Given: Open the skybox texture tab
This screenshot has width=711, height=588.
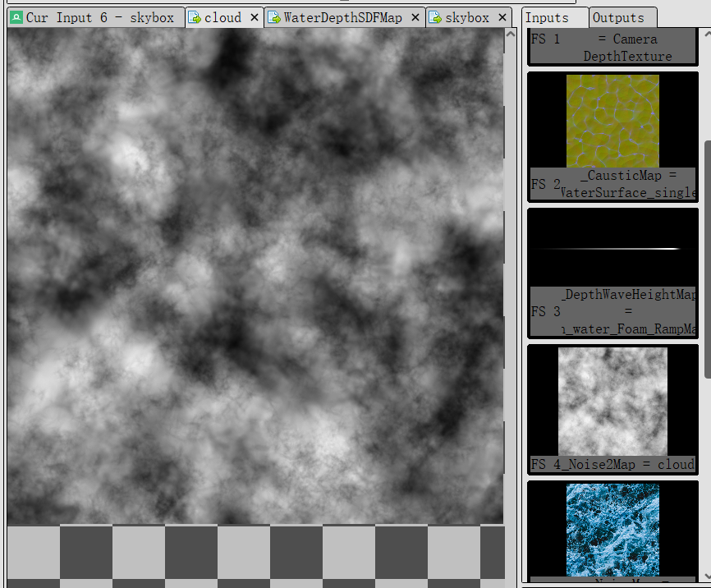Looking at the screenshot, I should (x=467, y=17).
